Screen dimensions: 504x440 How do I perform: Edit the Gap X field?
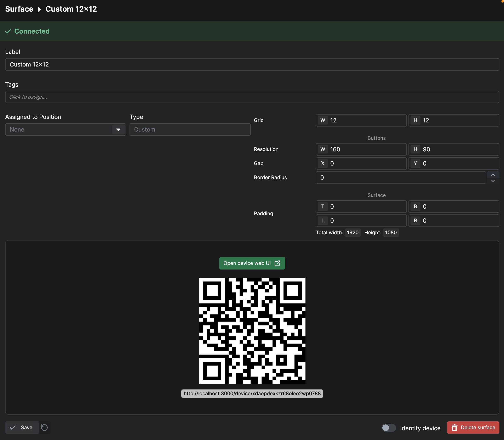[361, 163]
